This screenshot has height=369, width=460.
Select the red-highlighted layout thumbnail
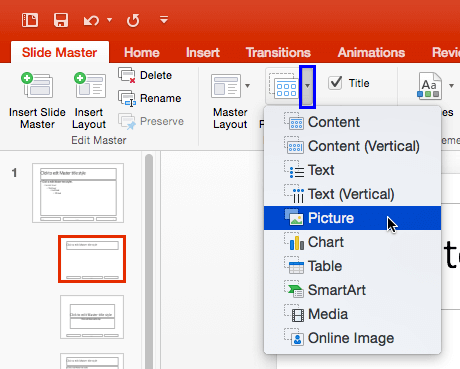(x=92, y=259)
